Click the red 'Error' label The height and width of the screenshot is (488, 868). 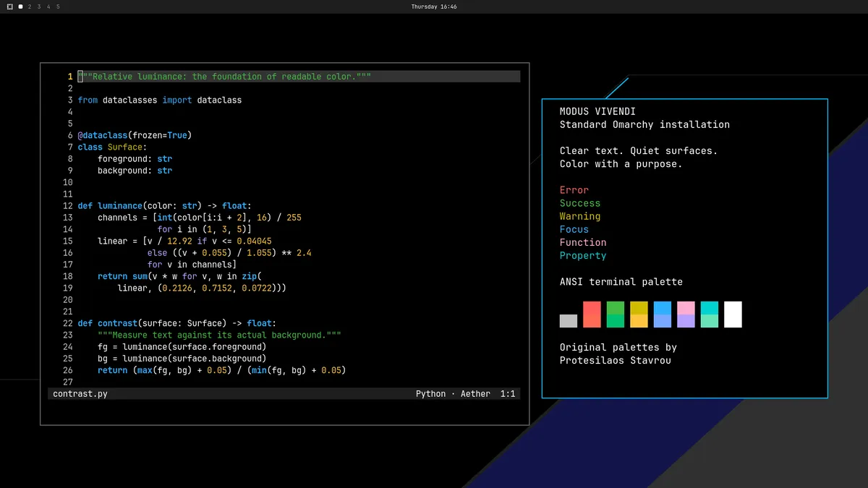[574, 190]
